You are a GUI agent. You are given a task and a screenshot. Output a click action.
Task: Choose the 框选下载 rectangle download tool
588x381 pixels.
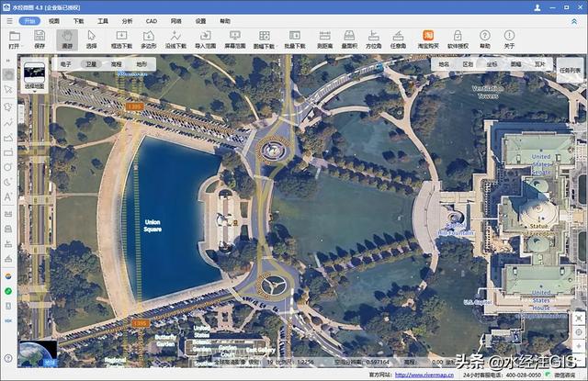121,39
